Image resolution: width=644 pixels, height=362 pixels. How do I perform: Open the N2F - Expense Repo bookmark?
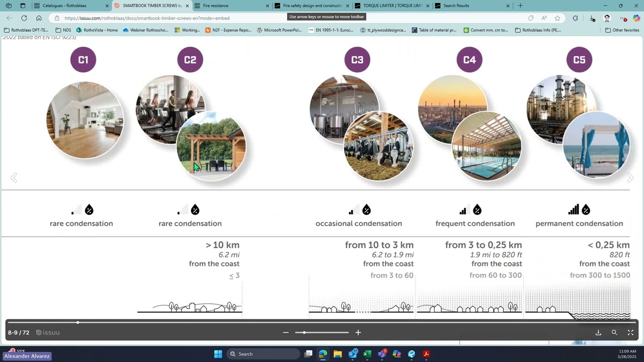pos(228,30)
